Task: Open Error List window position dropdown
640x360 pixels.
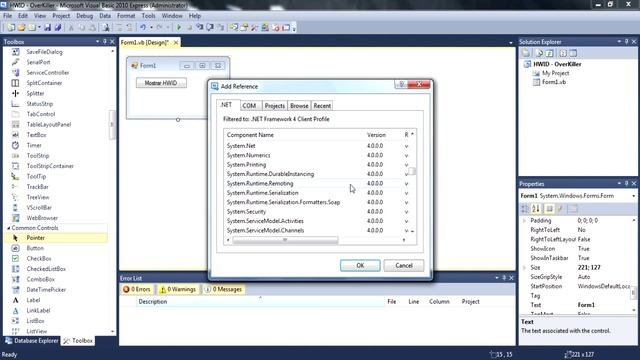Action: (497, 278)
